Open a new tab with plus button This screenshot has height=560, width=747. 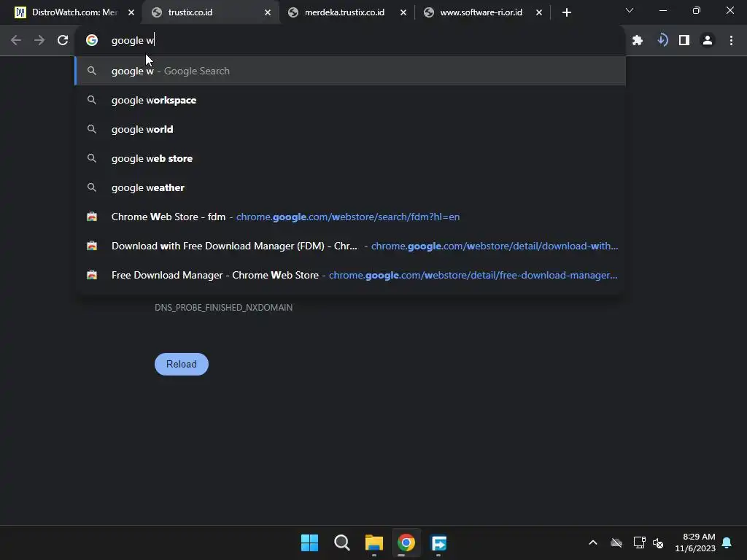[566, 12]
